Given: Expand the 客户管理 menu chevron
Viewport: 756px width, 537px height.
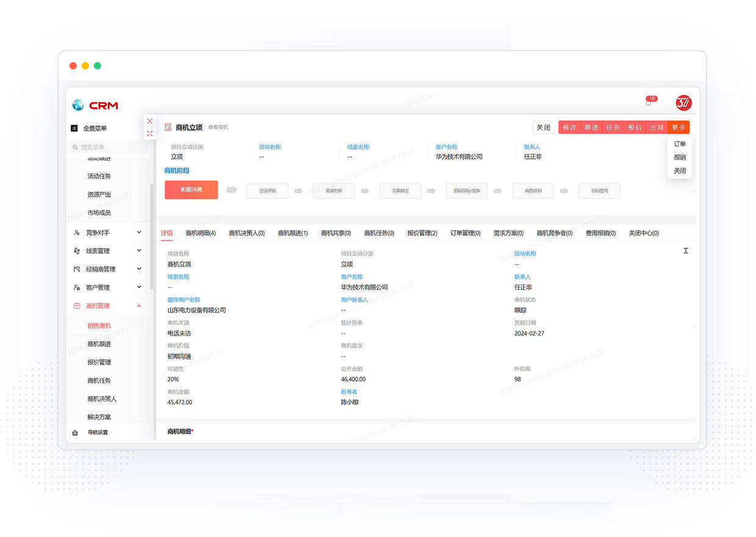Looking at the screenshot, I should [x=139, y=287].
